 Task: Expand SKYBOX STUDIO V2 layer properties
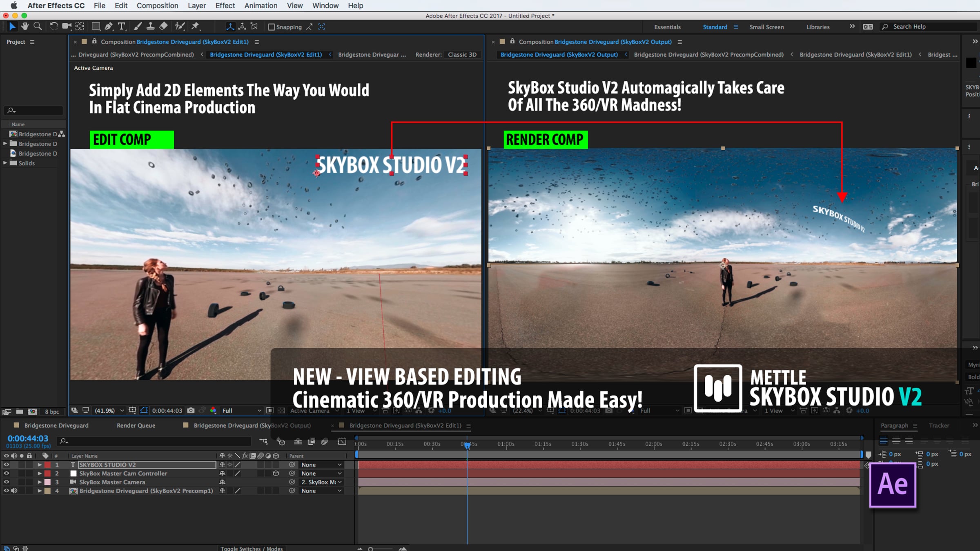click(x=40, y=464)
